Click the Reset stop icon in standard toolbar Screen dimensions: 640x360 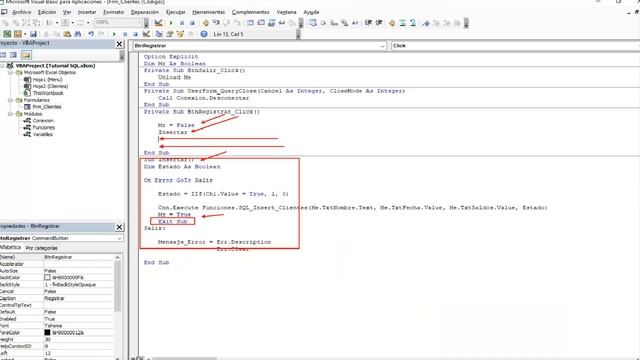tap(135, 34)
